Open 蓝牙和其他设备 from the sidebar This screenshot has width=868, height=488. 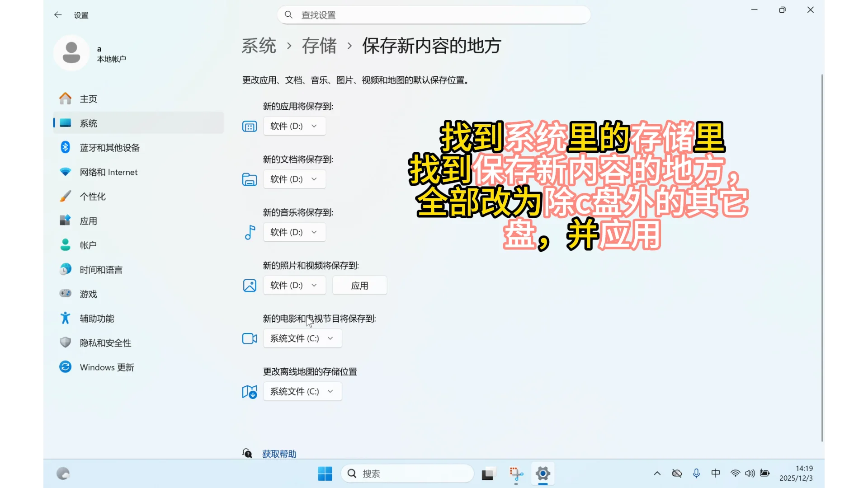point(110,147)
